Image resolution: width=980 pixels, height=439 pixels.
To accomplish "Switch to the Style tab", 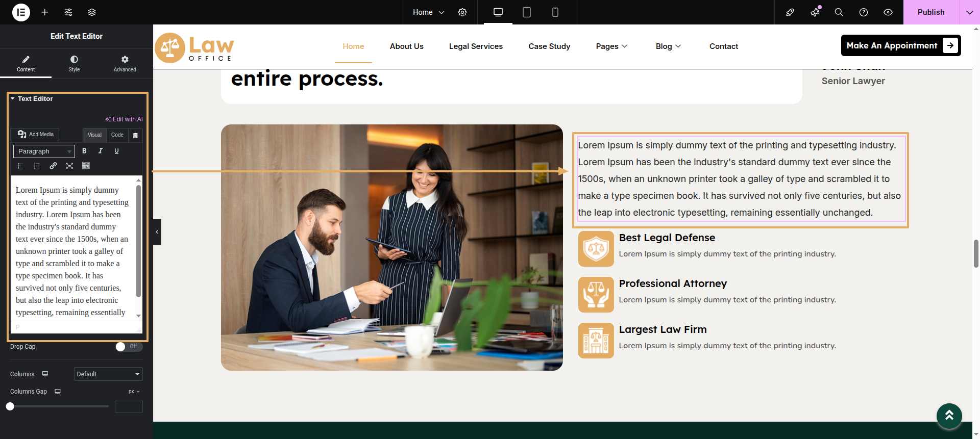I will click(x=74, y=64).
